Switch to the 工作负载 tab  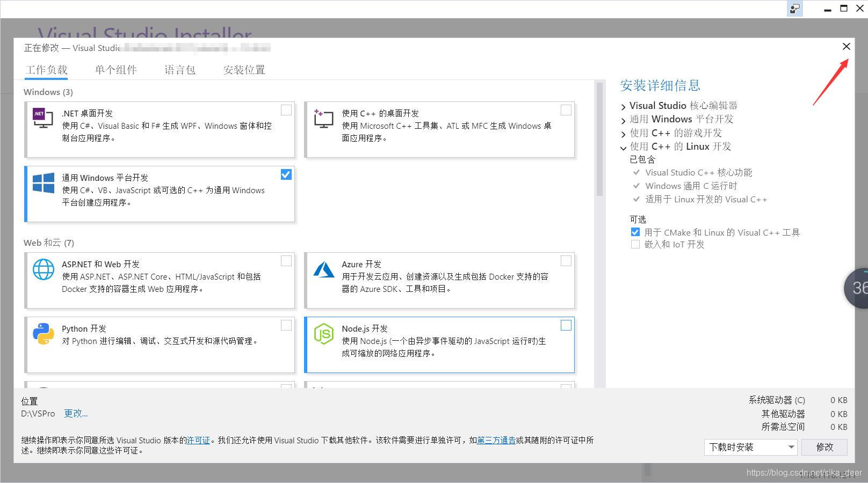pos(46,70)
